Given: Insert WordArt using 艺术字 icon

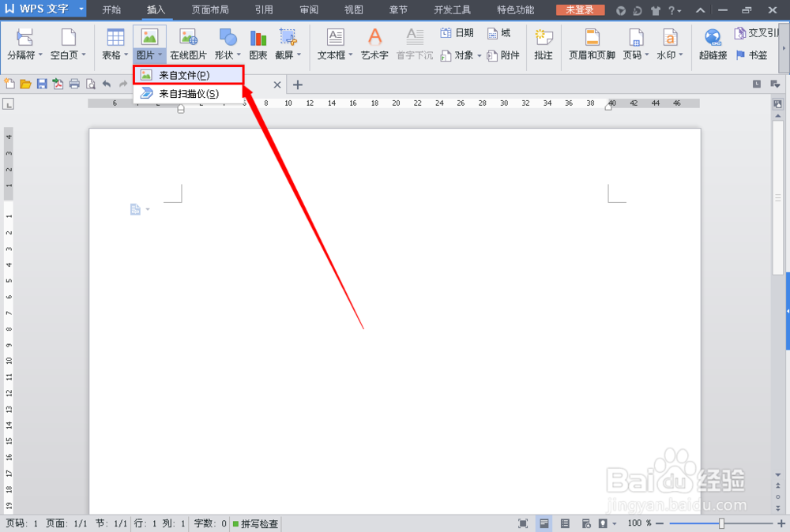Looking at the screenshot, I should coord(374,43).
